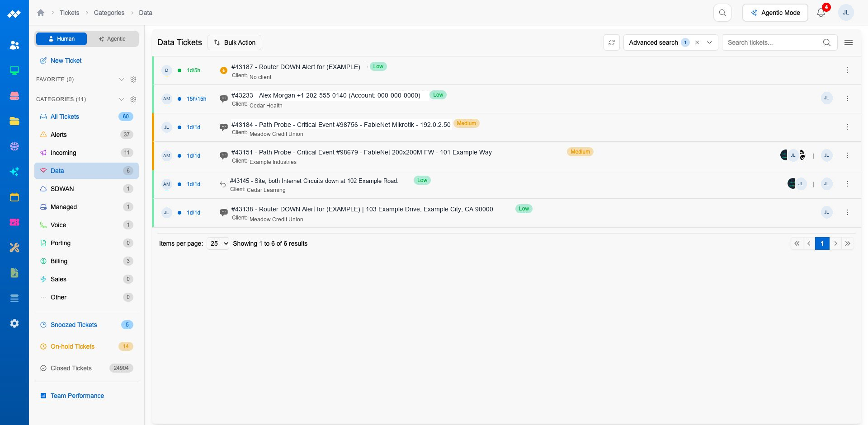Open Team Performance link
Image resolution: width=868 pixels, height=425 pixels.
click(72, 396)
